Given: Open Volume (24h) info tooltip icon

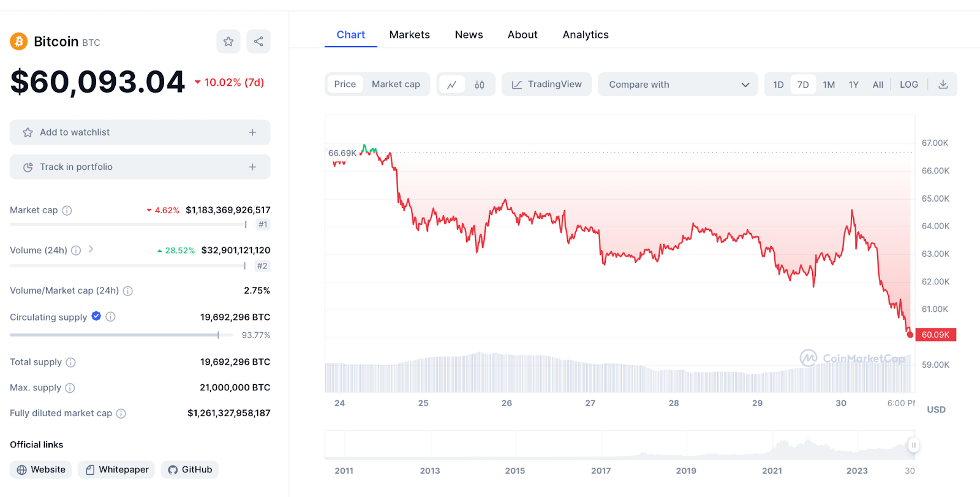Looking at the screenshot, I should pos(76,250).
